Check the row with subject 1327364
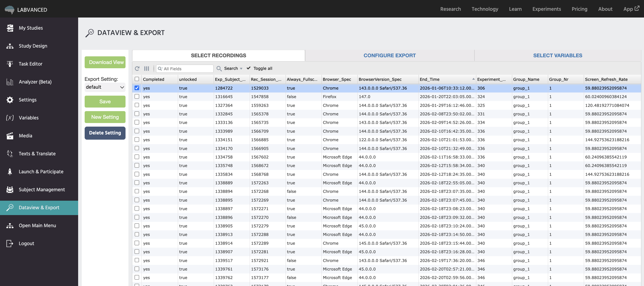Image resolution: width=644 pixels, height=286 pixels. (x=137, y=105)
